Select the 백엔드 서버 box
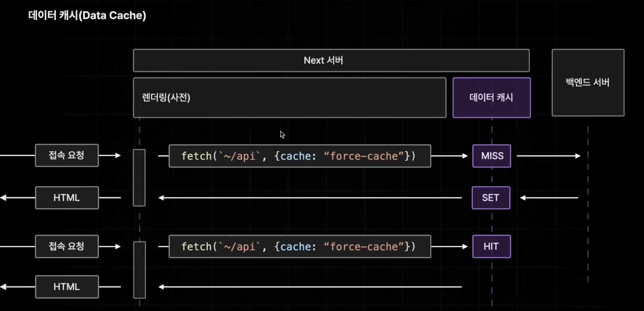The height and width of the screenshot is (311, 644). pyautogui.click(x=588, y=82)
